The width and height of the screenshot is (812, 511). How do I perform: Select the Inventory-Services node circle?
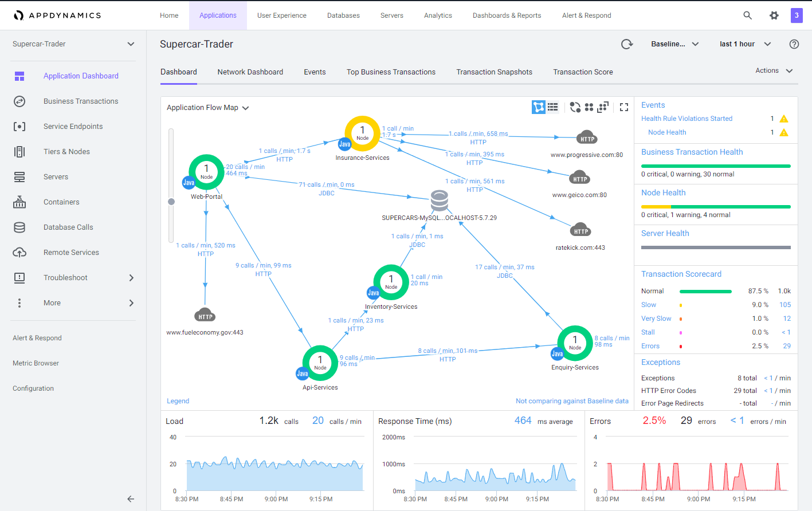tap(391, 282)
